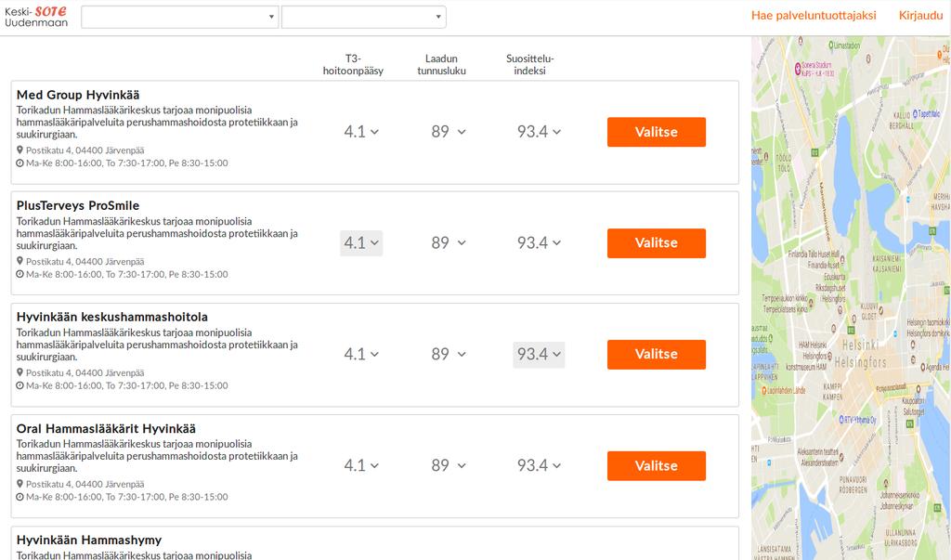Image resolution: width=951 pixels, height=560 pixels.
Task: Click the pin icon in Hyvinkään keskushammashoitola card
Action: (x=20, y=372)
